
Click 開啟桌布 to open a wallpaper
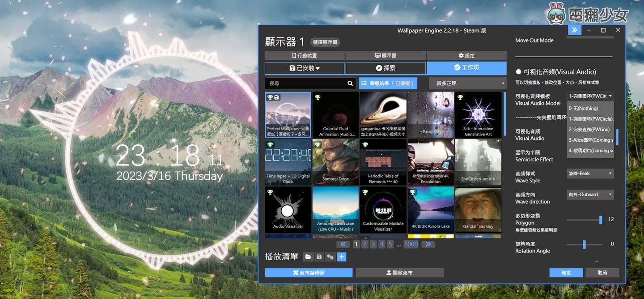coord(399,272)
